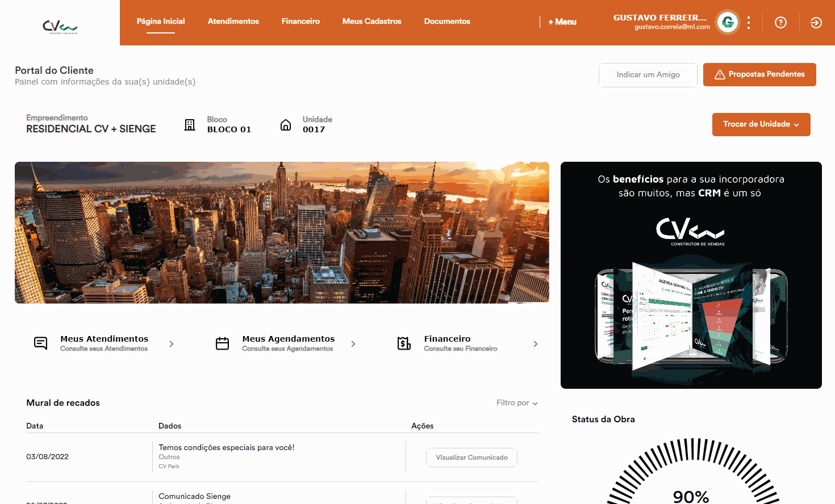
Task: Click the unit number 0017
Action: 314,129
